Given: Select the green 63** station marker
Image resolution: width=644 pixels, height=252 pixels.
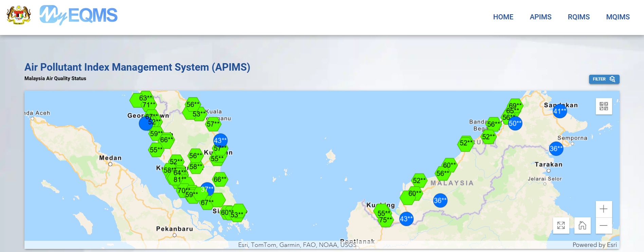Looking at the screenshot, I should point(146,98).
